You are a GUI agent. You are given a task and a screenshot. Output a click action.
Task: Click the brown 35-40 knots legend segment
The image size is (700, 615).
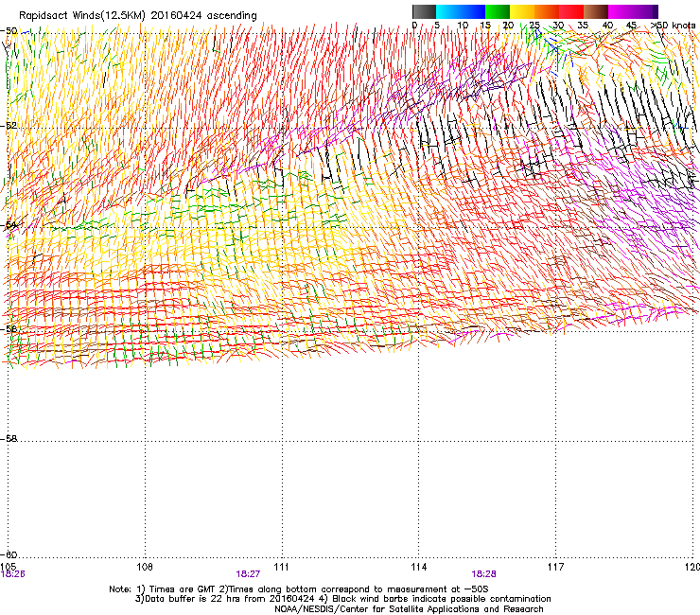pos(596,11)
